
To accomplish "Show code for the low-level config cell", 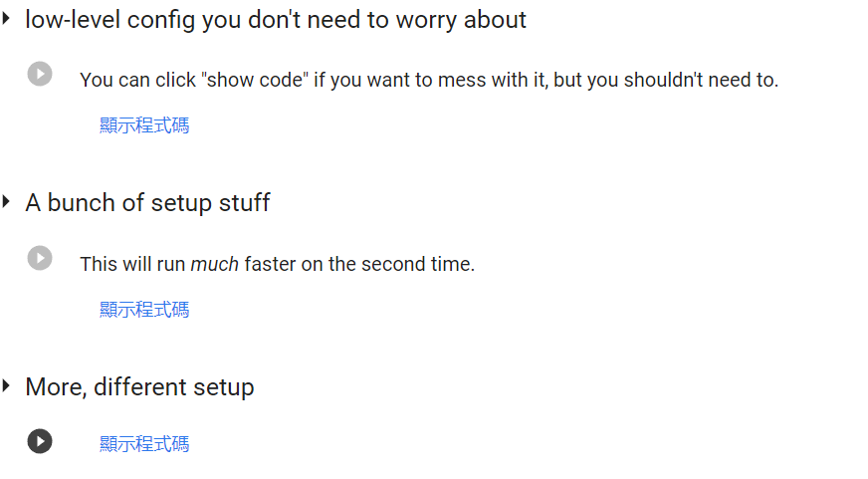I will click(144, 125).
